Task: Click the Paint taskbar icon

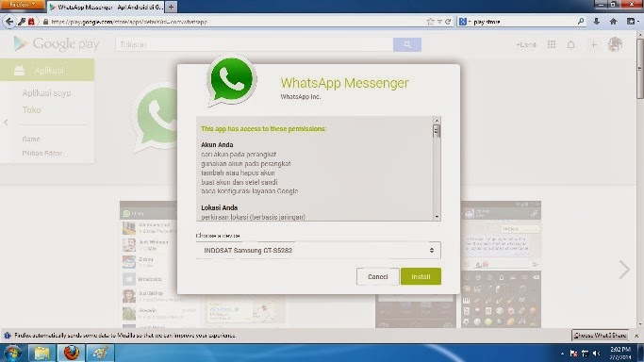Action: [100, 353]
